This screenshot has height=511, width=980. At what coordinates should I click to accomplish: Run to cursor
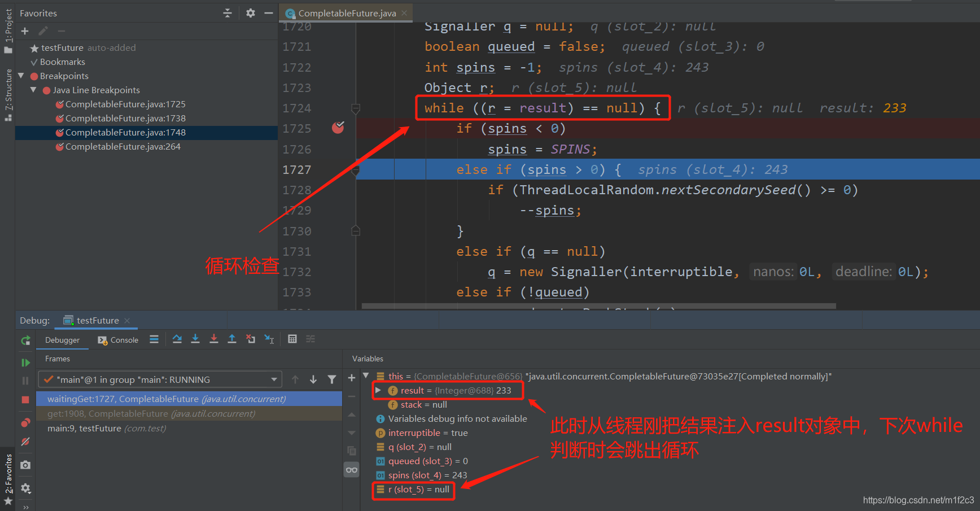point(269,339)
